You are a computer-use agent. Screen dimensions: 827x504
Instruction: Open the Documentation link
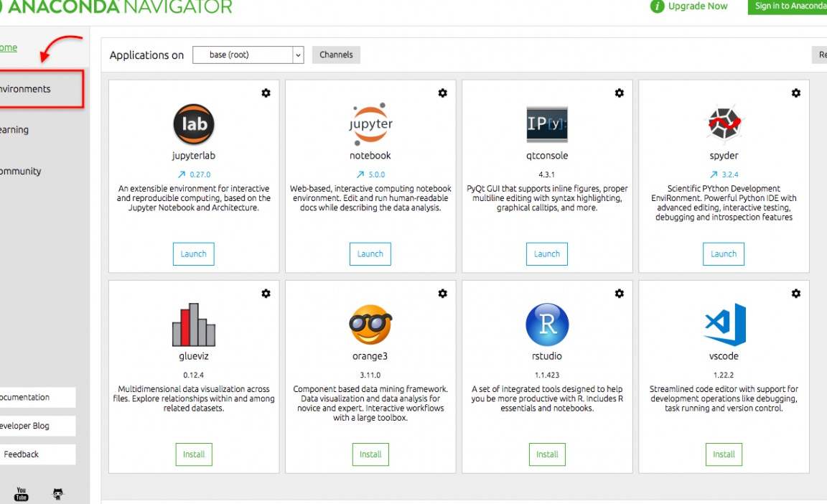37,398
